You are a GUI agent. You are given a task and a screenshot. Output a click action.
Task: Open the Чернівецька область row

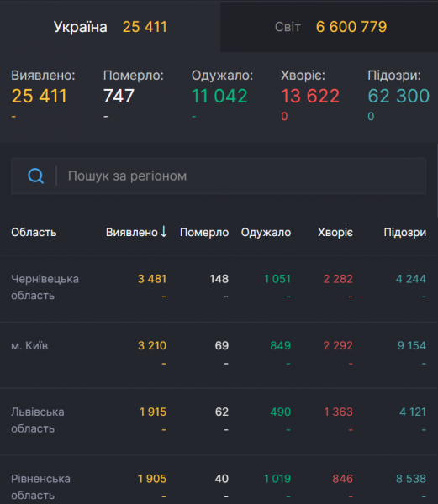click(219, 288)
